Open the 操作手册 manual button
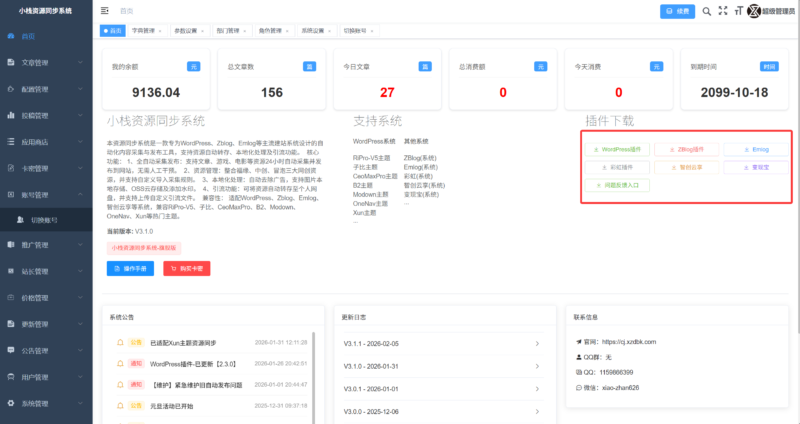 130,268
